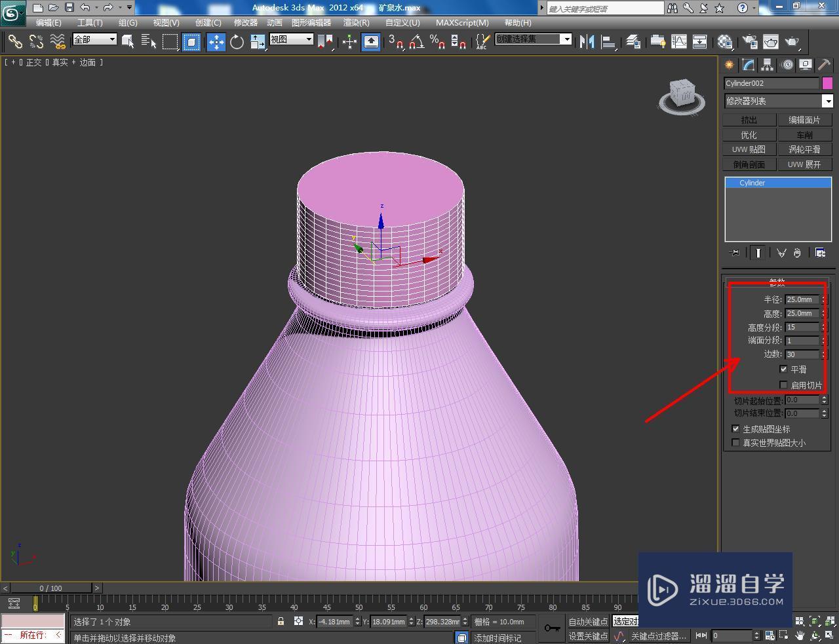Open the quick access toolbar dropdown arrow
Image resolution: width=839 pixels, height=644 pixels.
click(x=129, y=8)
